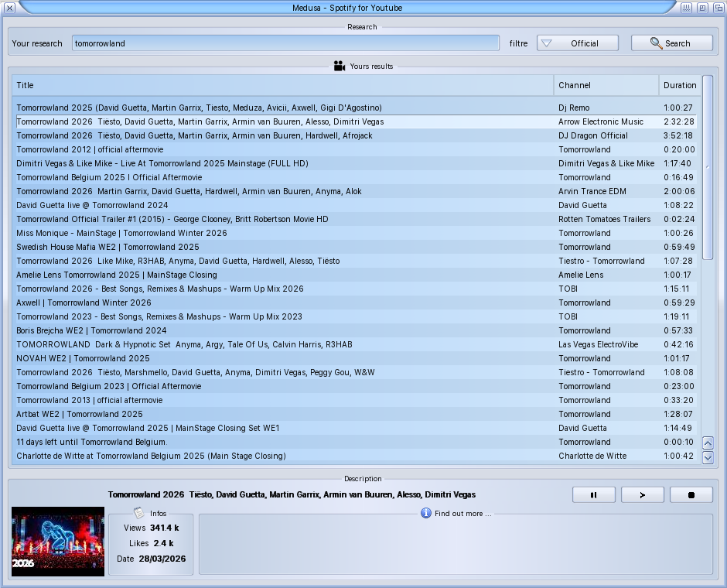
Task: Select '11 days left until Tomorrowland Belgium.'
Action: [356, 442]
